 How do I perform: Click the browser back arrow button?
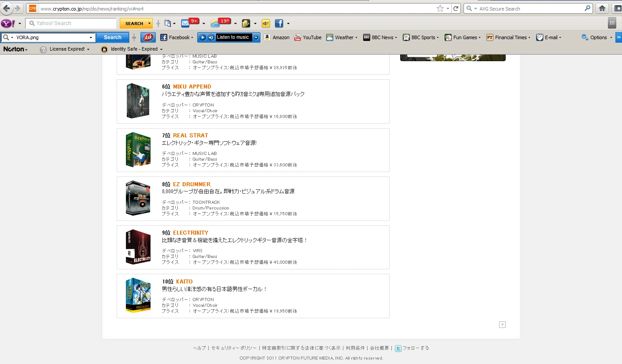(x=7, y=8)
